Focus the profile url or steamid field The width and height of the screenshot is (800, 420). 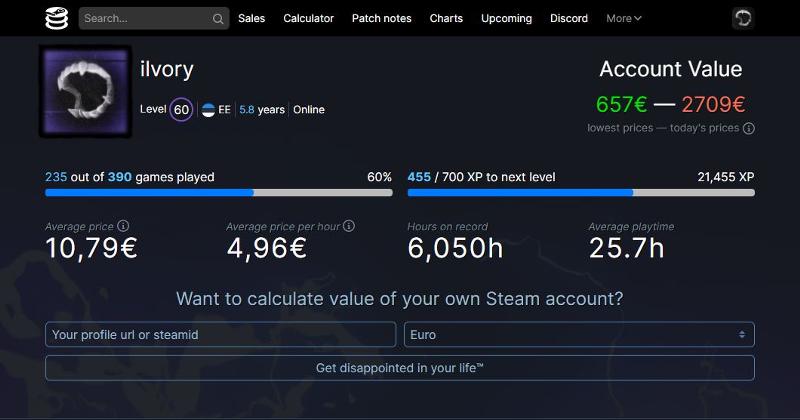pyautogui.click(x=220, y=335)
